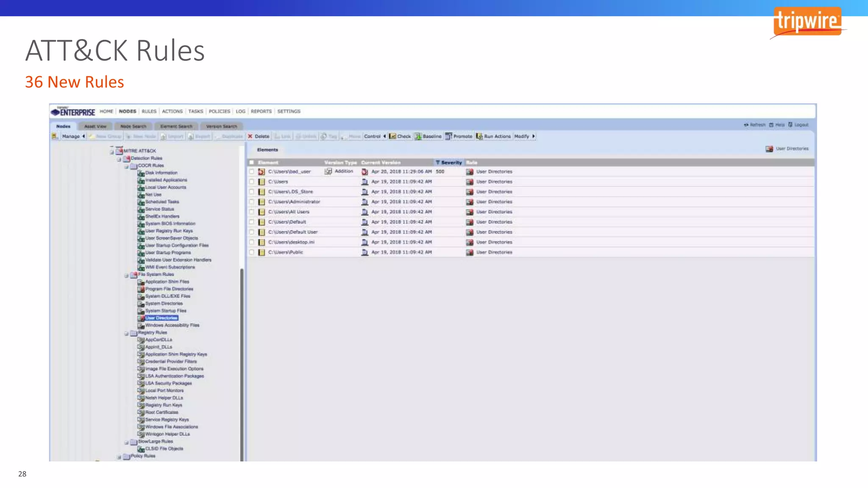Check the C:\Users\bad_user row checkbox
This screenshot has width=868, height=488.
tap(252, 172)
